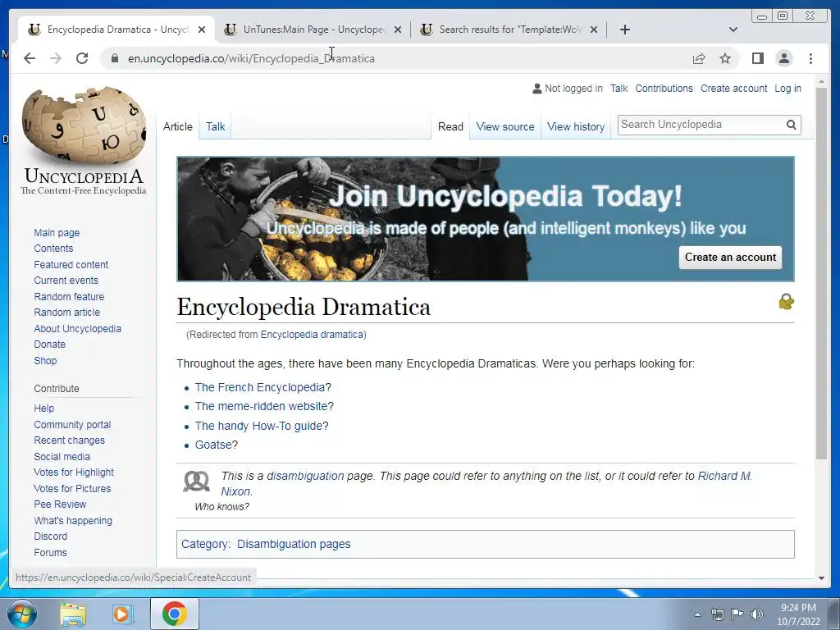Screen dimensions: 840x630
Task: Open Chrome three-dot menu
Action: click(810, 58)
